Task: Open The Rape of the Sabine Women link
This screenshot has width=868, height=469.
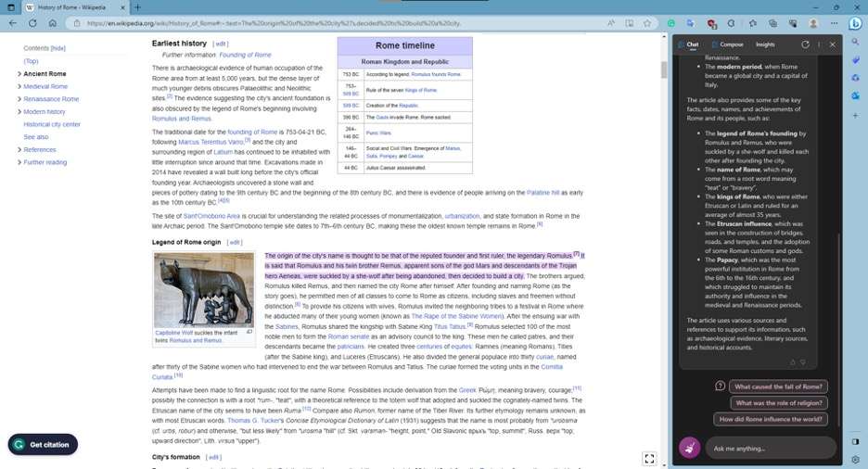Action: [456, 316]
